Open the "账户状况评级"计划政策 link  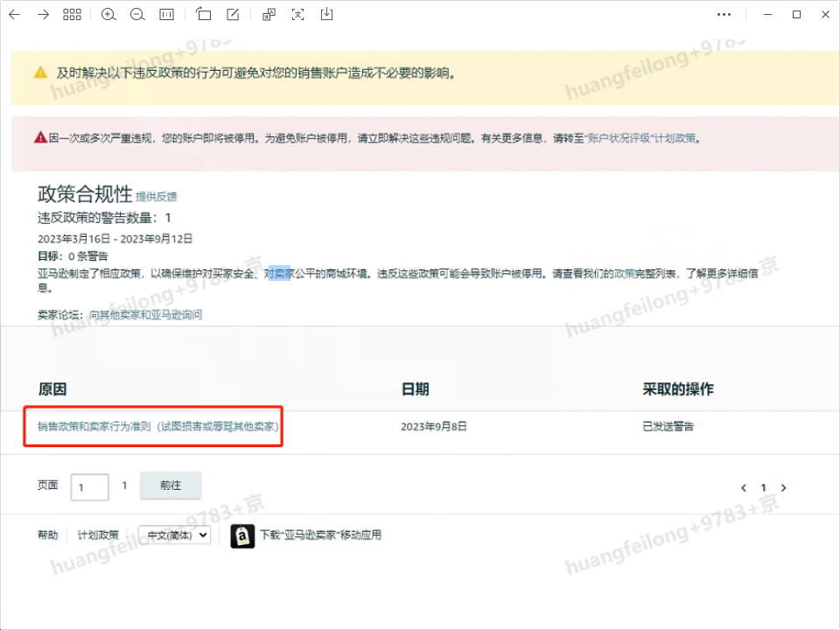(x=640, y=138)
